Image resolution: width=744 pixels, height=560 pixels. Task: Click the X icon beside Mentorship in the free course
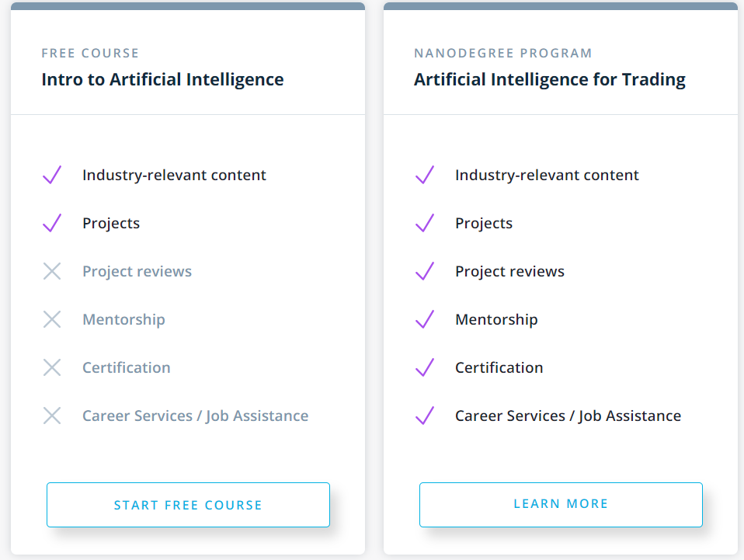coord(52,319)
